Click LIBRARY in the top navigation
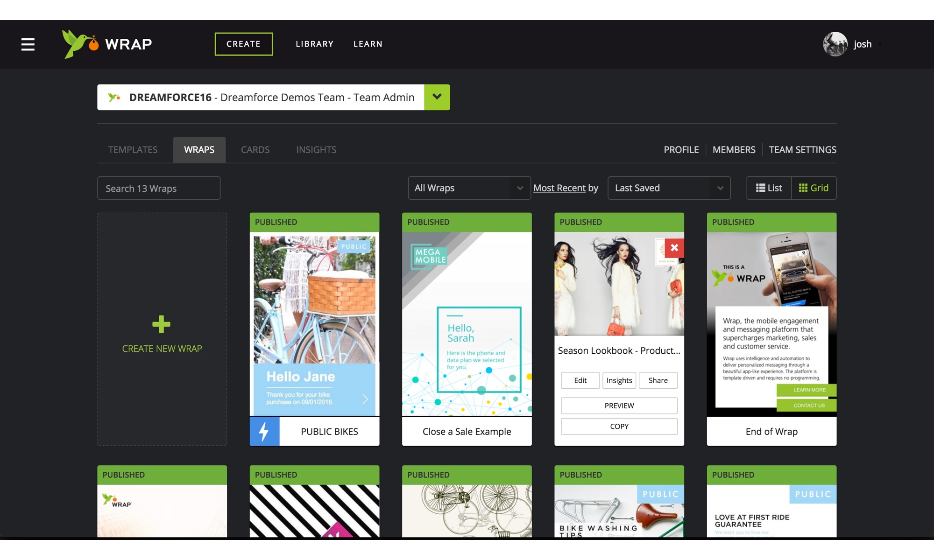This screenshot has width=934, height=560. (x=315, y=44)
